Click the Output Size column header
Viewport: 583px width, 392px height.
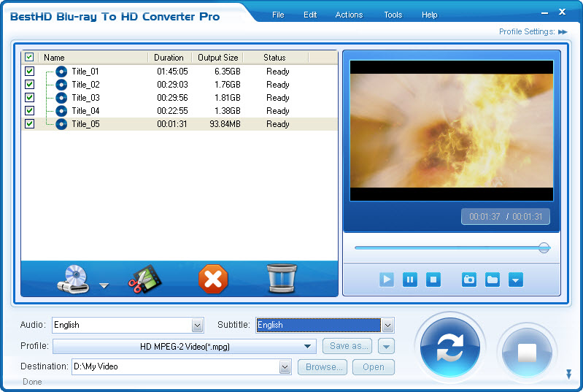click(x=217, y=58)
